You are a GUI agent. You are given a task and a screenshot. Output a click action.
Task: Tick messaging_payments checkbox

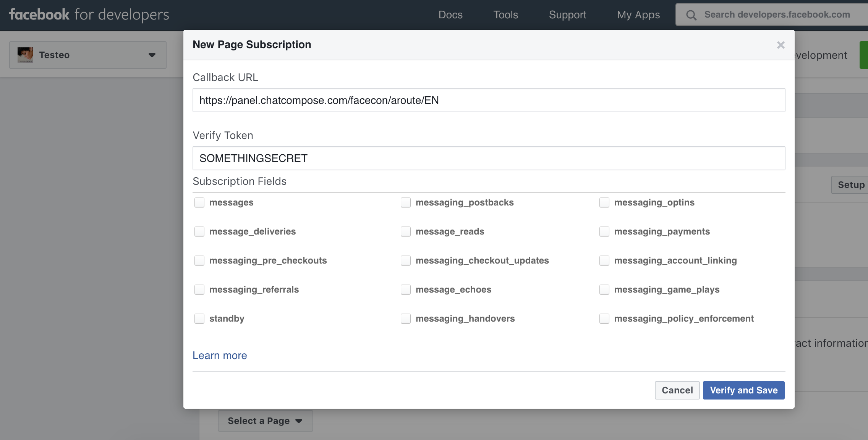point(604,231)
